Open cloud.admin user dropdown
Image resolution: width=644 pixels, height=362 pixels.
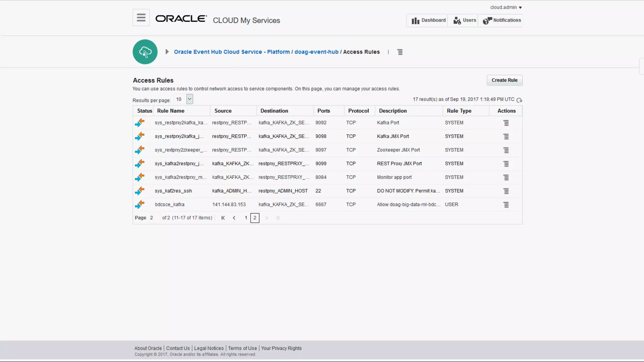point(506,7)
